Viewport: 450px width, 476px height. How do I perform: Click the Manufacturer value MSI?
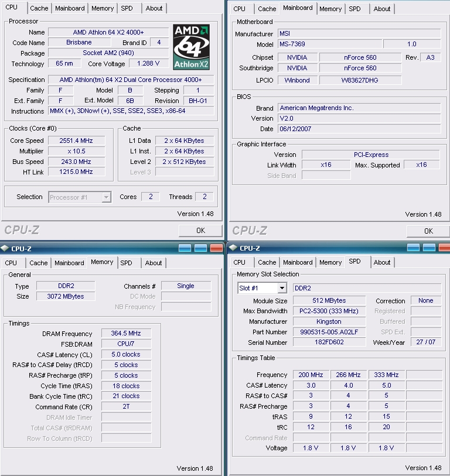coord(359,33)
